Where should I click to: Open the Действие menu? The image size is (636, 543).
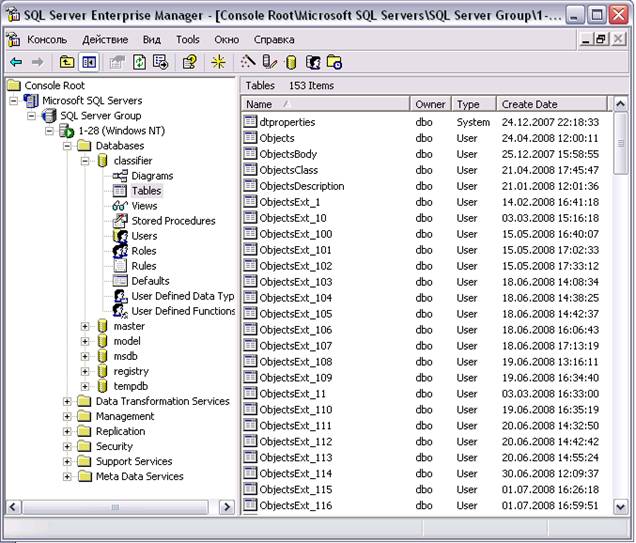105,40
